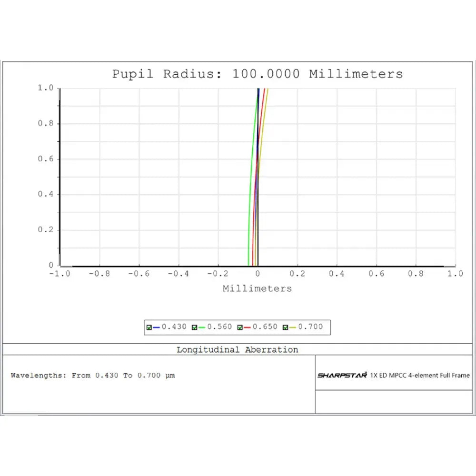
Task: Uncheck the 0.430 wavelength checkbox
Action: (x=149, y=327)
